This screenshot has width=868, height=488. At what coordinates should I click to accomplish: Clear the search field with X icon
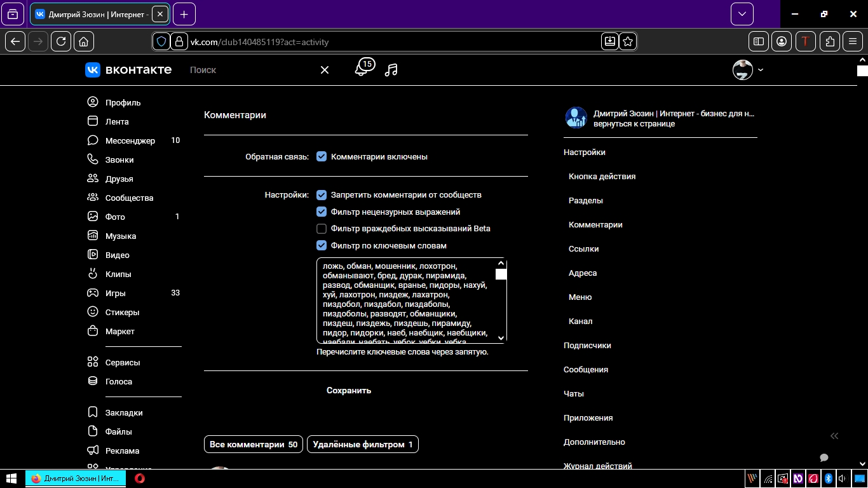coord(325,70)
